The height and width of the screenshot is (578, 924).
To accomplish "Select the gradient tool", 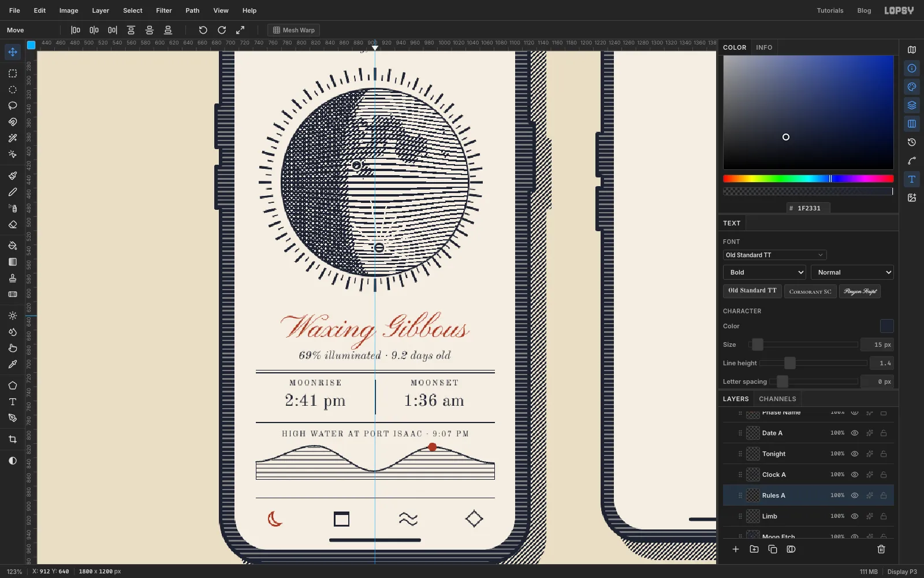I will pos(13,262).
